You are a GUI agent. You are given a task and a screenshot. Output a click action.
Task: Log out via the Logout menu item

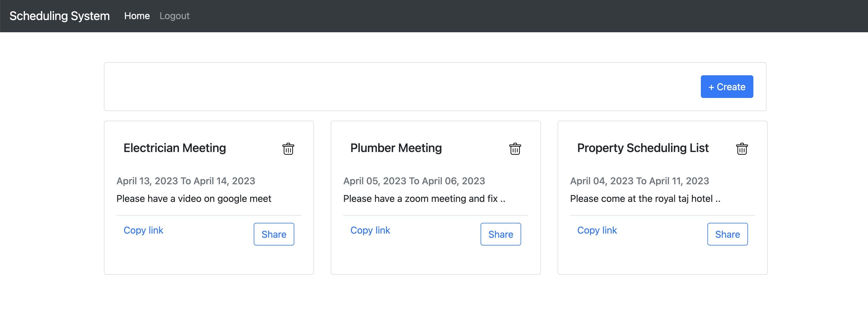[175, 16]
